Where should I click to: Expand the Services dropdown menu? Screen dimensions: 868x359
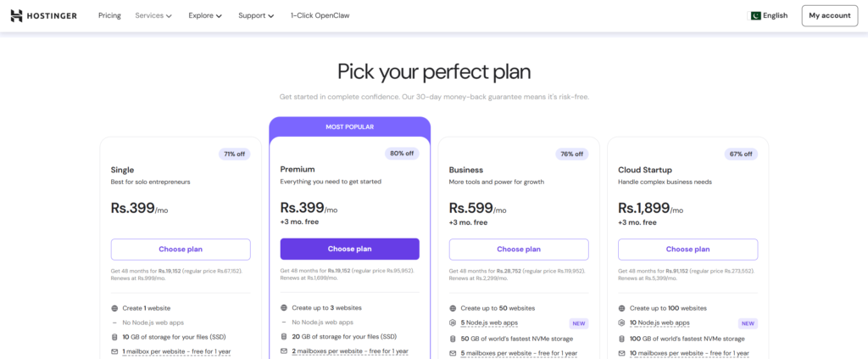point(153,15)
